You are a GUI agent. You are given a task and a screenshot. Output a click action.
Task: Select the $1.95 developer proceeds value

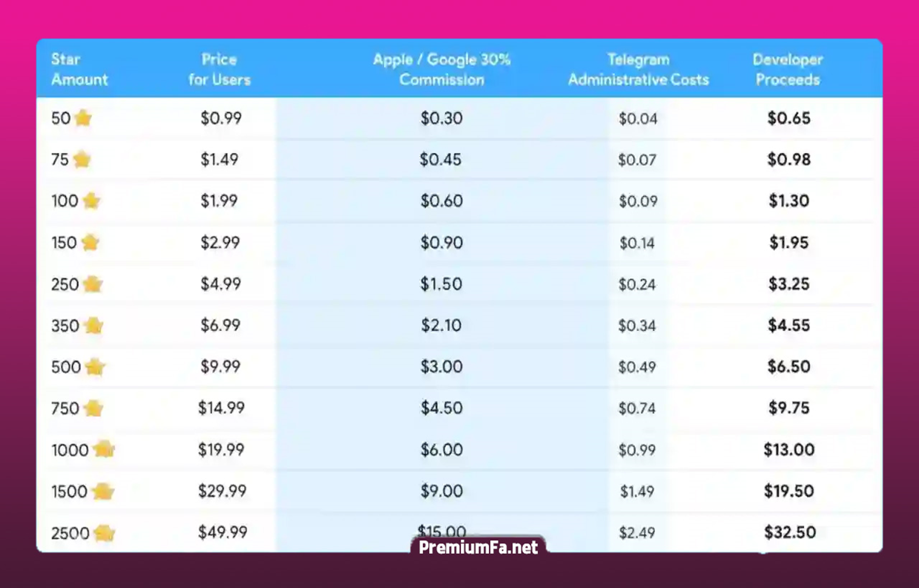point(789,243)
